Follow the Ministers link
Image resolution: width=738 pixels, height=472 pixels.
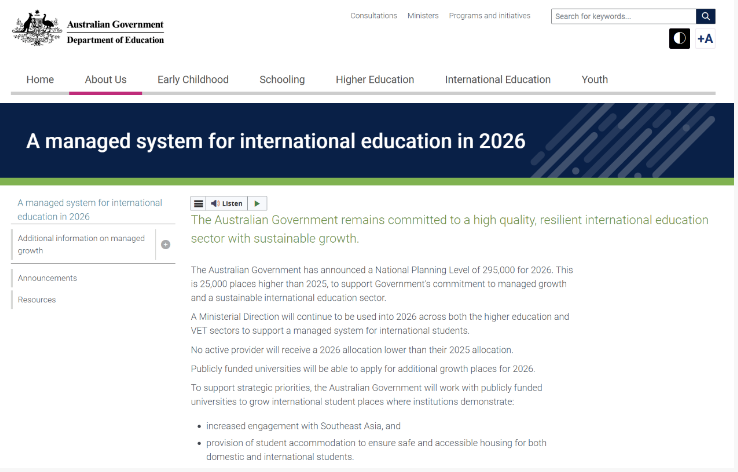coord(423,16)
